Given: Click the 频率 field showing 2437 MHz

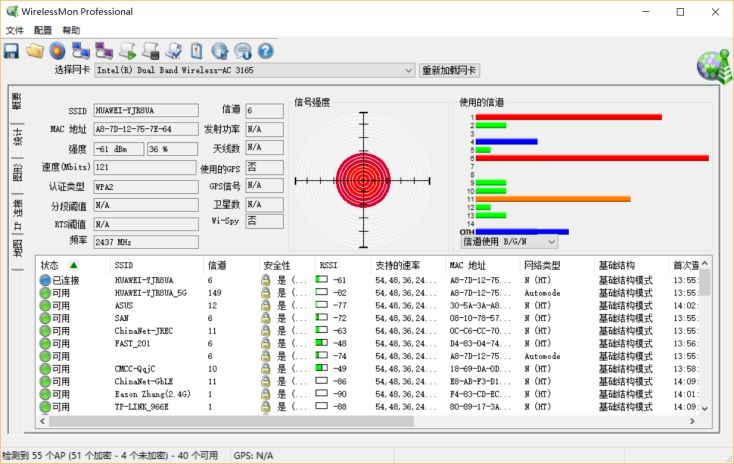Looking at the screenshot, I should point(146,242).
